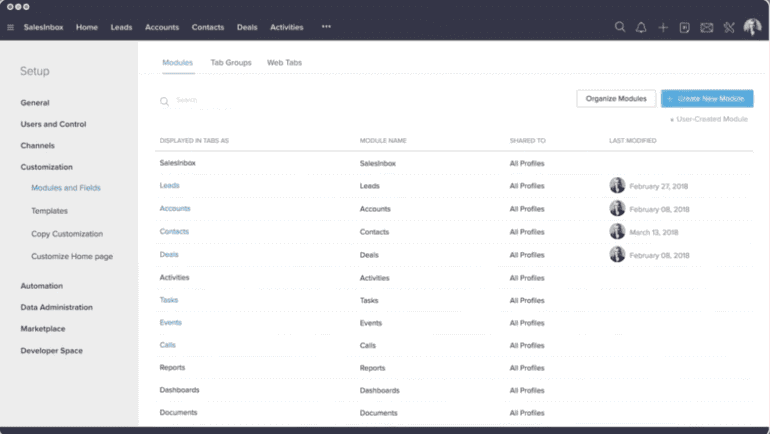This screenshot has height=434, width=770.
Task: Click the Create New Module button
Action: [707, 99]
